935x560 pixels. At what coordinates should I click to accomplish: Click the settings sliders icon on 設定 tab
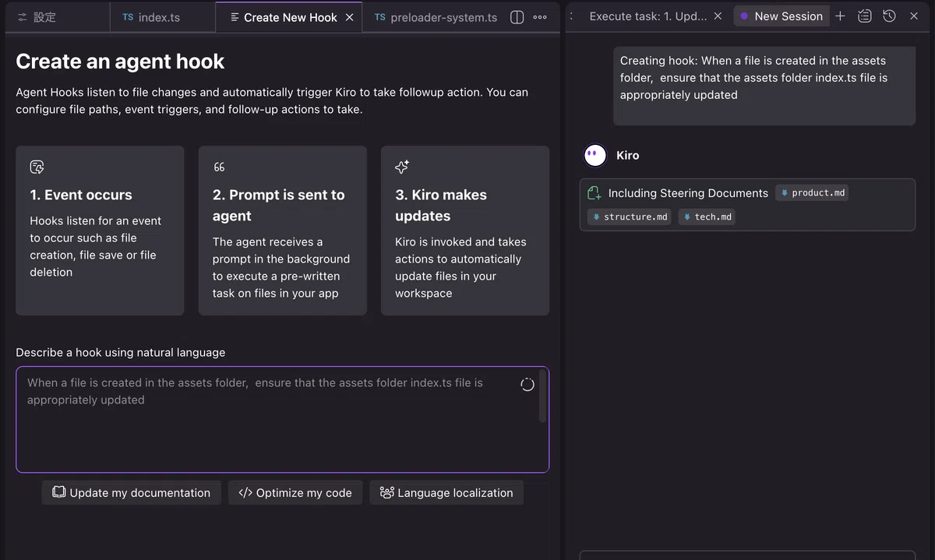(x=23, y=17)
